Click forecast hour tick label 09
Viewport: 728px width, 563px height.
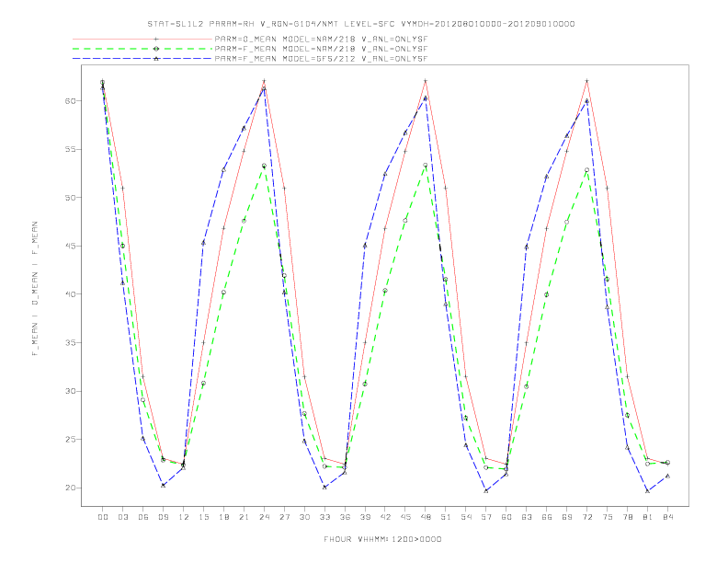(x=163, y=517)
